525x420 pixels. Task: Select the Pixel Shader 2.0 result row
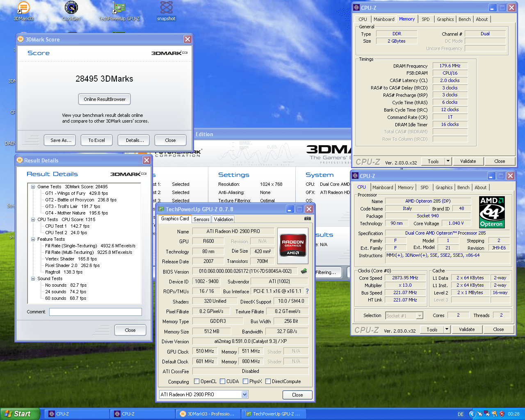(x=72, y=265)
